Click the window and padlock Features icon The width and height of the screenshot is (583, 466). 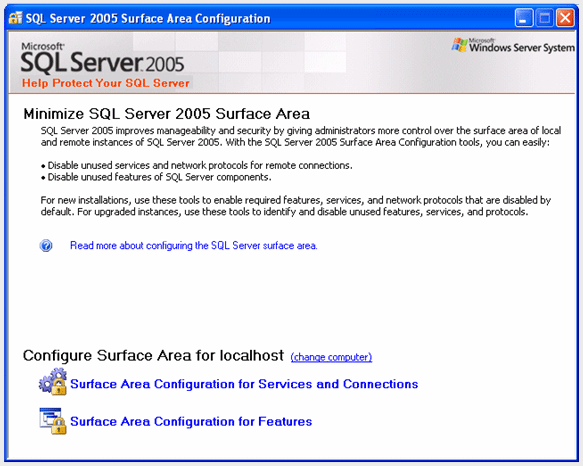pyautogui.click(x=53, y=421)
